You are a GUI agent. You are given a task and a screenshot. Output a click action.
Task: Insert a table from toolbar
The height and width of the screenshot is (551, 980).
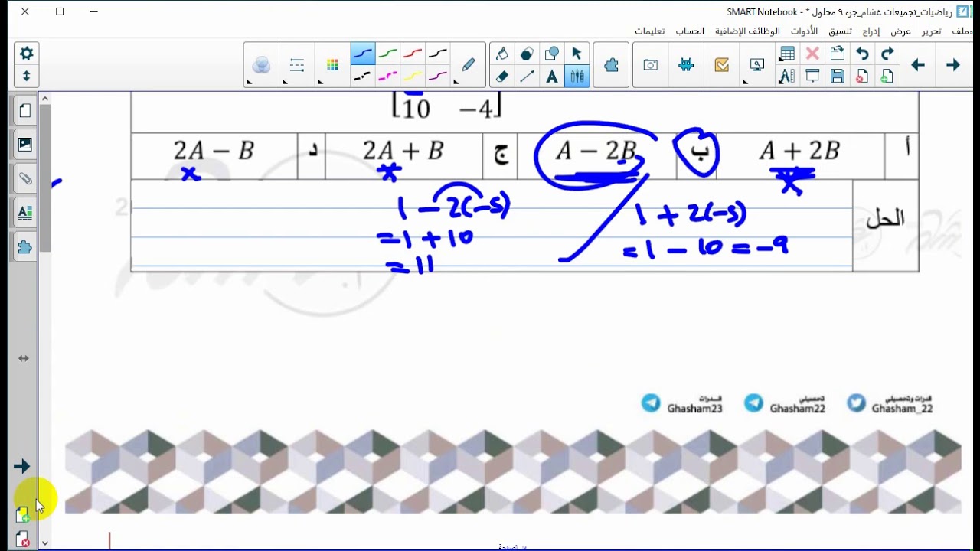[x=787, y=54]
